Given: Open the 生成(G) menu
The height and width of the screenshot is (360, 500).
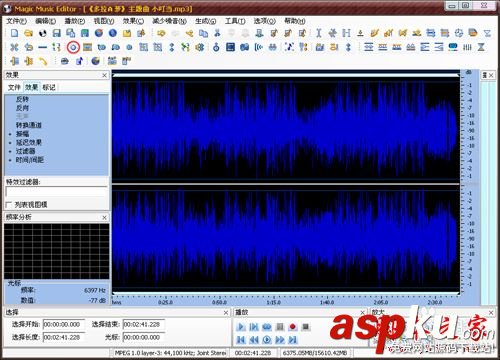Looking at the screenshot, I should 206,21.
